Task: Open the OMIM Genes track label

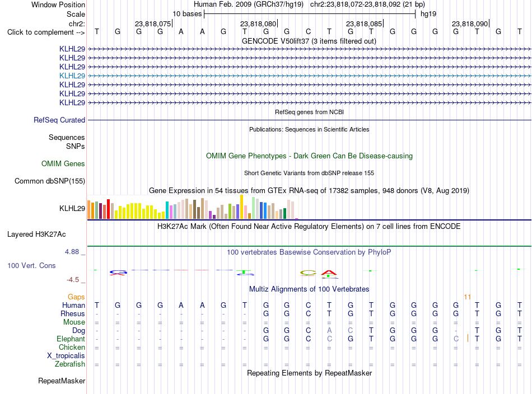Action: [63, 164]
